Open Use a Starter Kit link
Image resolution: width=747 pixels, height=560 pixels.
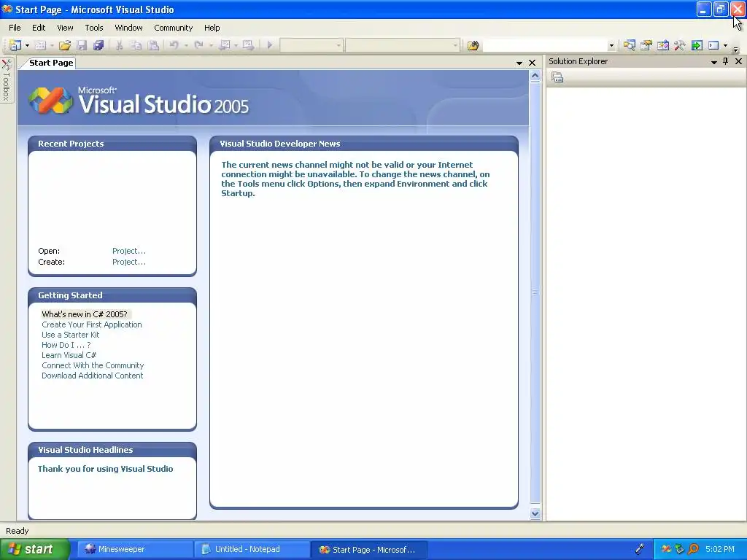[71, 335]
